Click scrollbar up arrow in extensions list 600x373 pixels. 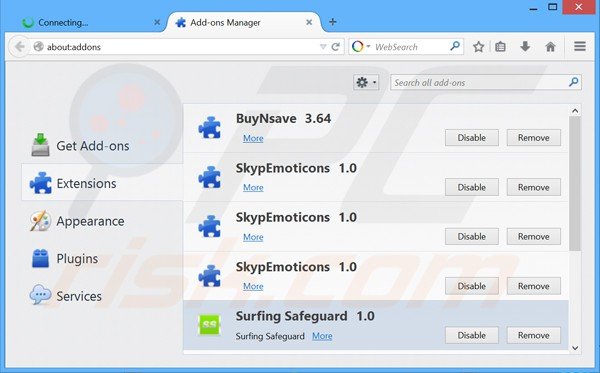coord(575,111)
